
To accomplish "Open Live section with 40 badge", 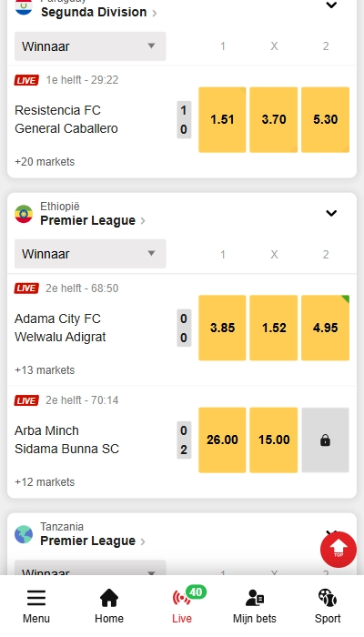I will pyautogui.click(x=182, y=598).
